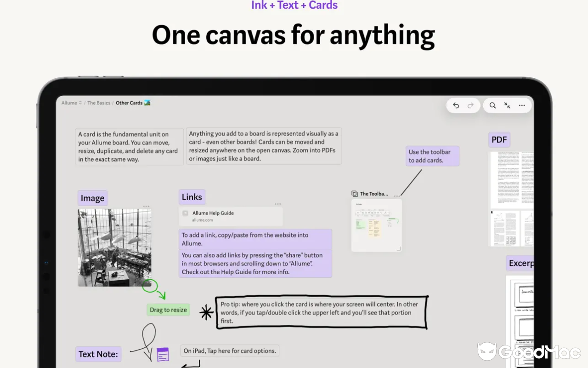
Task: Click the 'Ink + Text + Cards' heading
Action: tap(294, 5)
